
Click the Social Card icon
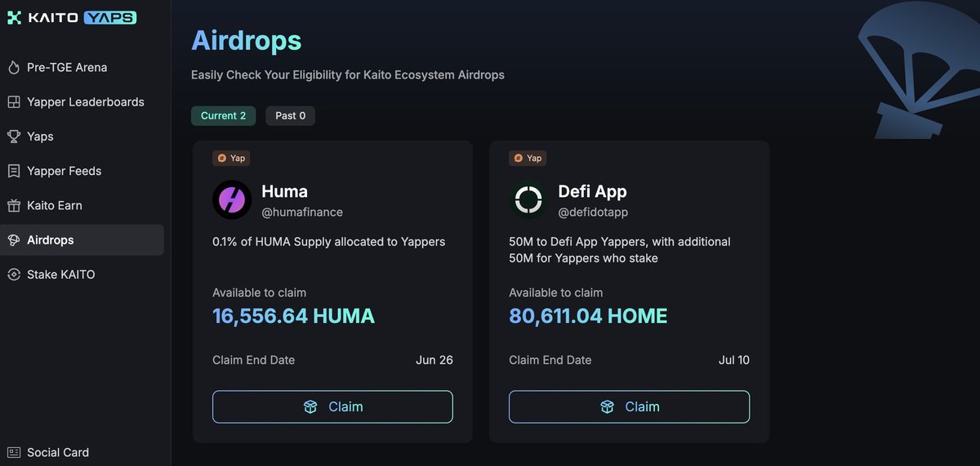14,452
